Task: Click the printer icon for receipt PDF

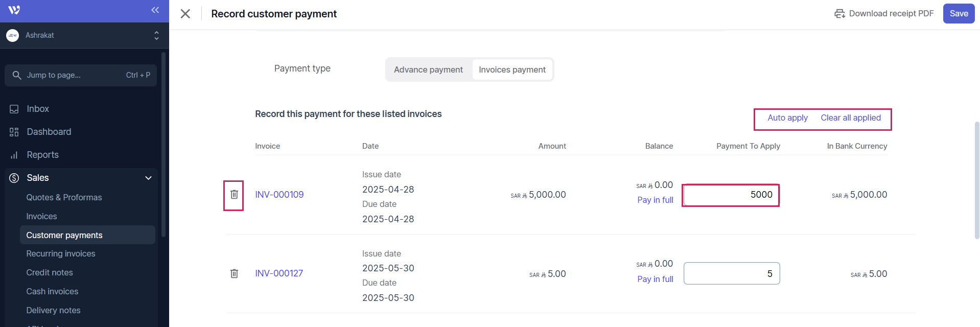Action: click(839, 14)
